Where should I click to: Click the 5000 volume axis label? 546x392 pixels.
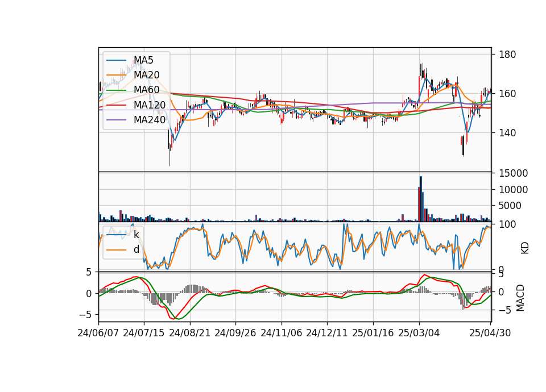click(510, 206)
